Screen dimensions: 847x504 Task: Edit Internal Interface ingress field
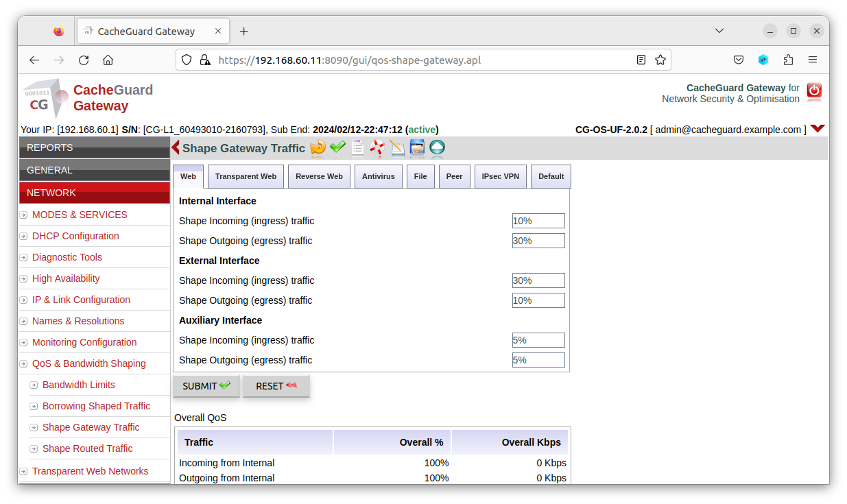[538, 221]
